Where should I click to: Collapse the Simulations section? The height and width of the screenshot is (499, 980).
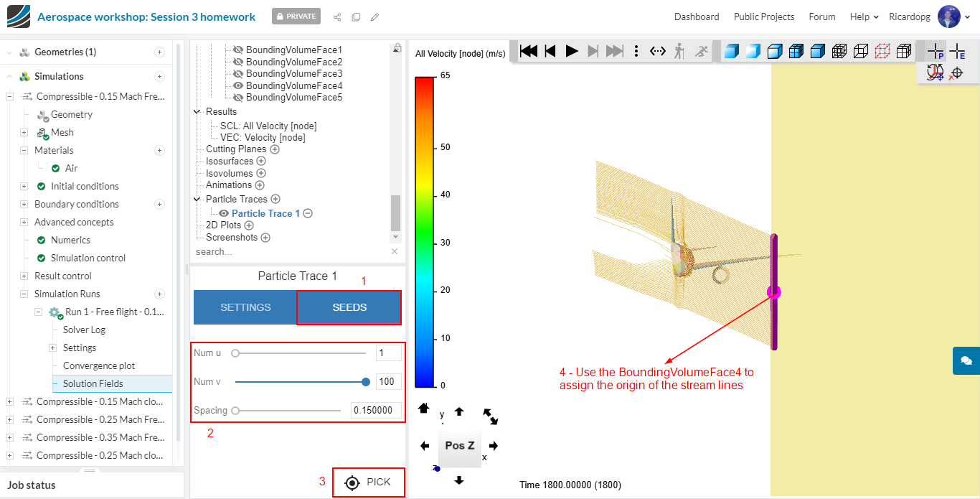9,77
